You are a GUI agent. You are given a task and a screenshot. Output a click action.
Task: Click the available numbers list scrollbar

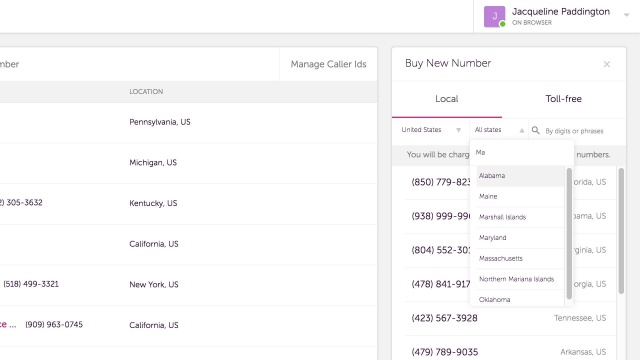(621, 231)
